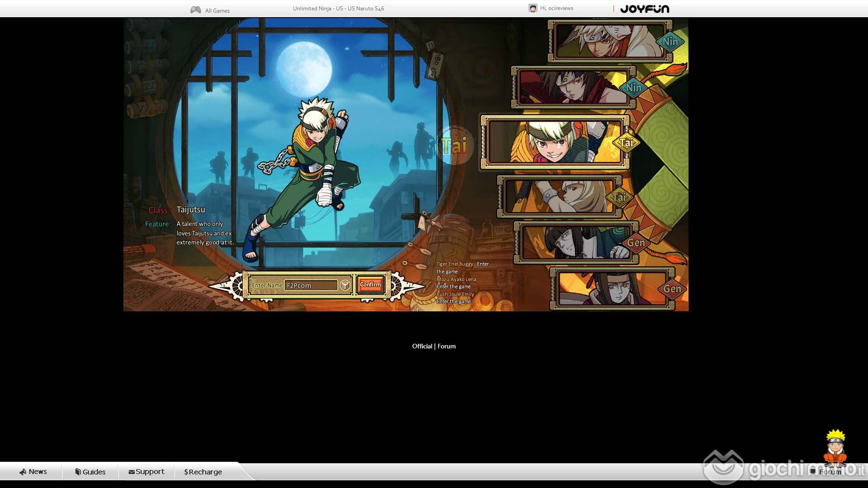Screen dimensions: 868x488
Task: Open the Official link
Action: 422,346
